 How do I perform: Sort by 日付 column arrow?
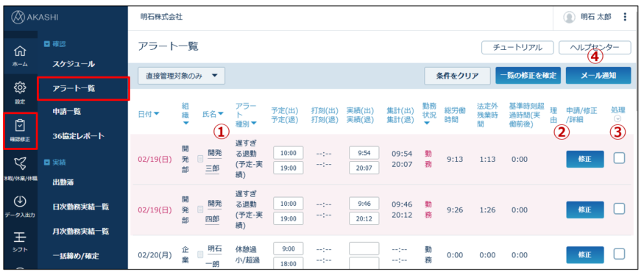click(x=157, y=114)
